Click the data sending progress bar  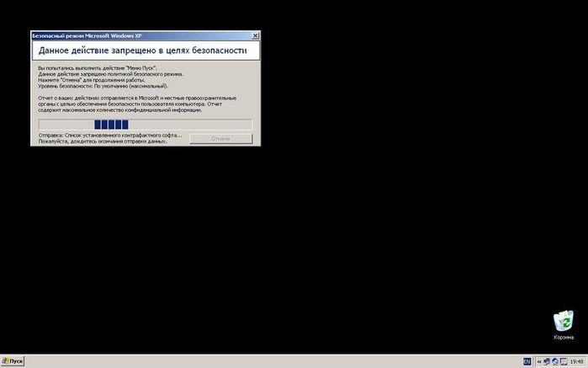click(146, 125)
